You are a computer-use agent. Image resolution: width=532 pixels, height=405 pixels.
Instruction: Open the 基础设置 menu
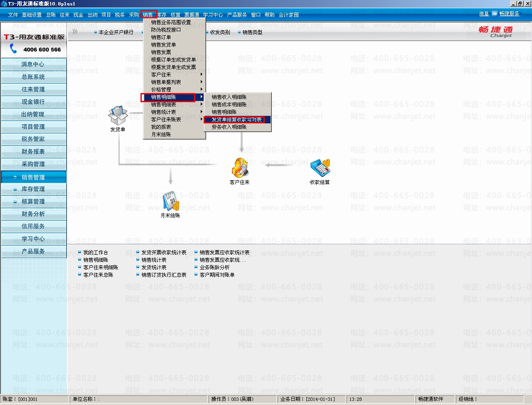pos(32,15)
